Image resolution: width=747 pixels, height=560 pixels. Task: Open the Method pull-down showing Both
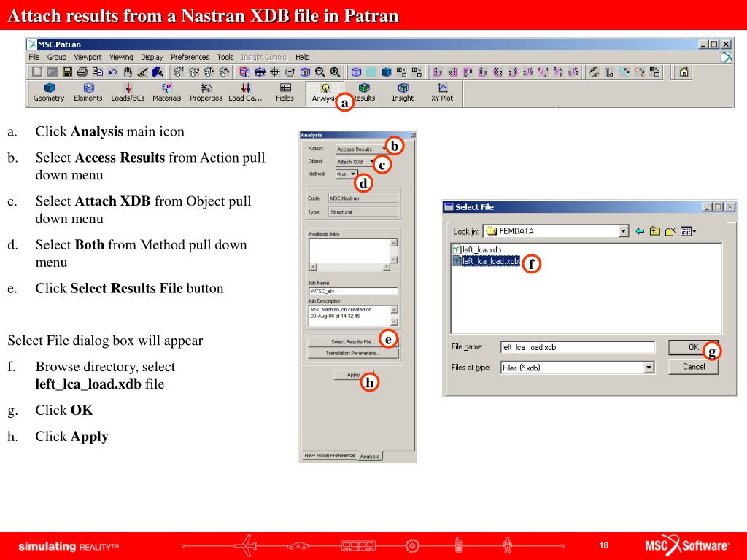[347, 174]
